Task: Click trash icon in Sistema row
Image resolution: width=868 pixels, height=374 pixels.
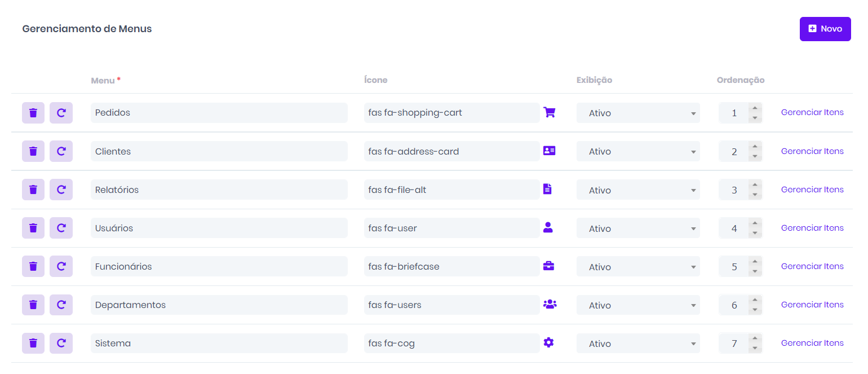Action: [33, 343]
